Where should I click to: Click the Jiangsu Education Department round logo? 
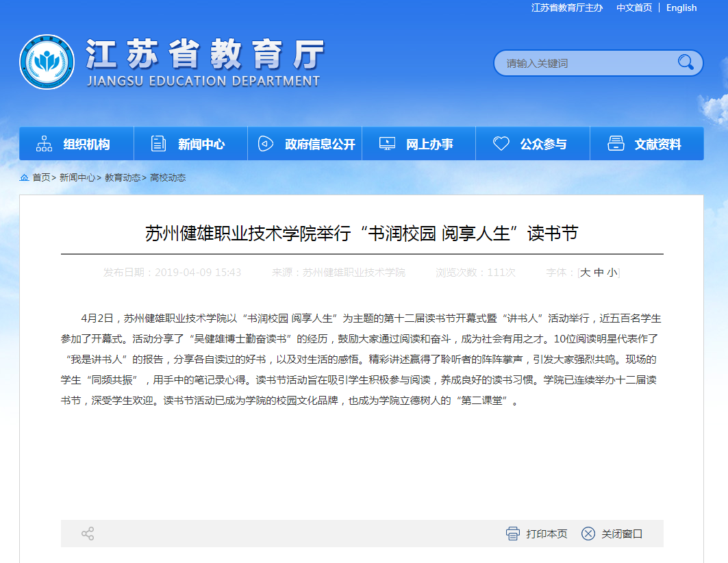click(x=47, y=62)
